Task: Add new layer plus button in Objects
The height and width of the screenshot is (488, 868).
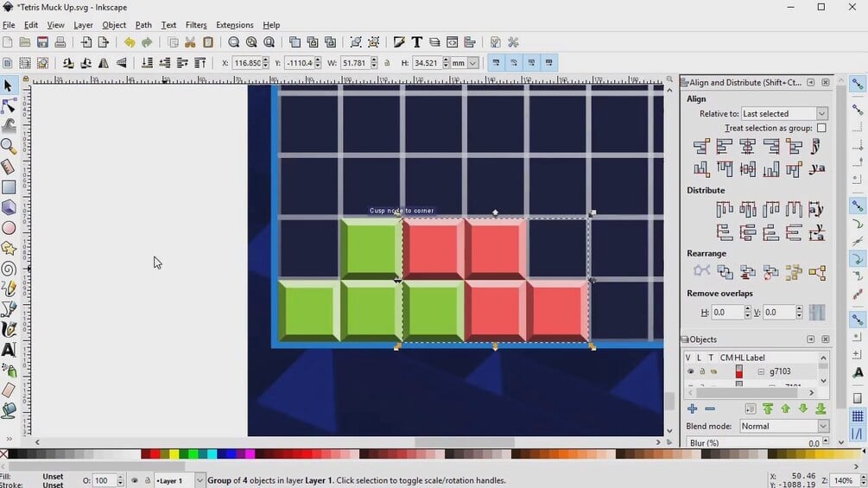Action: [x=692, y=409]
